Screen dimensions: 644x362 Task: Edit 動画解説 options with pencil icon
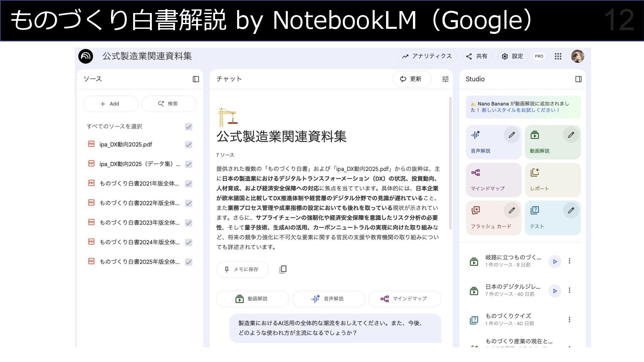[x=571, y=135]
